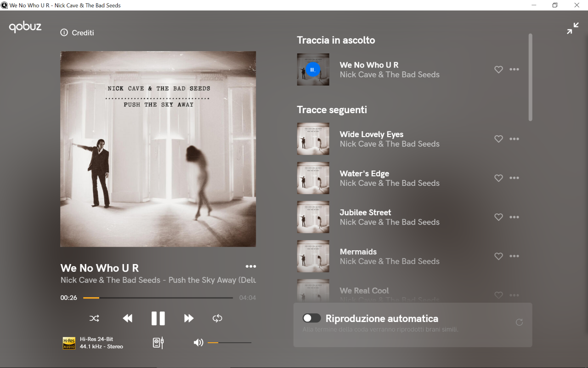This screenshot has width=588, height=368.
Task: Like the Jubilee Street track
Action: point(498,217)
